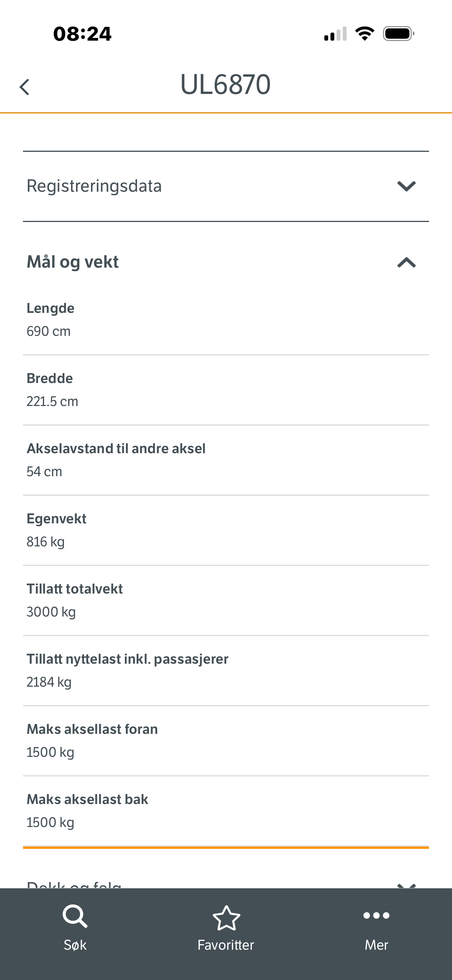Tap the 08:24 clock in status bar
452x980 pixels.
[x=82, y=34]
